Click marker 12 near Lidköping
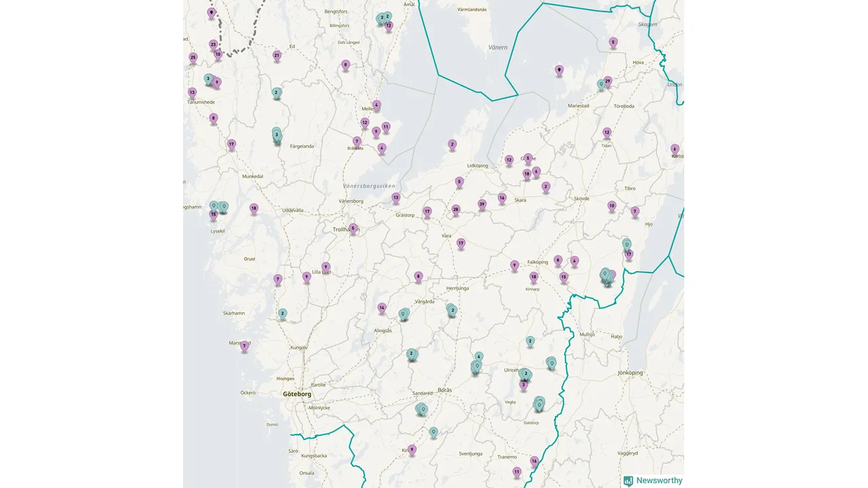 click(x=509, y=161)
